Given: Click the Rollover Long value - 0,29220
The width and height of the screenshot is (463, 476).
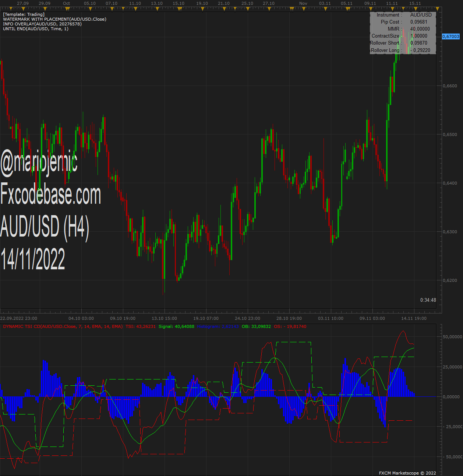Looking at the screenshot, I should (x=420, y=50).
